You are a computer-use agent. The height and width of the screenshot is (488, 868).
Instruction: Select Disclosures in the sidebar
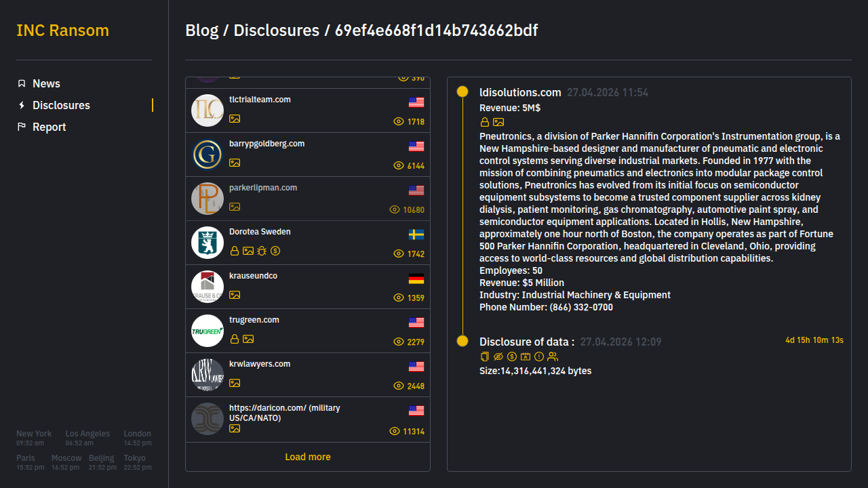pos(61,105)
